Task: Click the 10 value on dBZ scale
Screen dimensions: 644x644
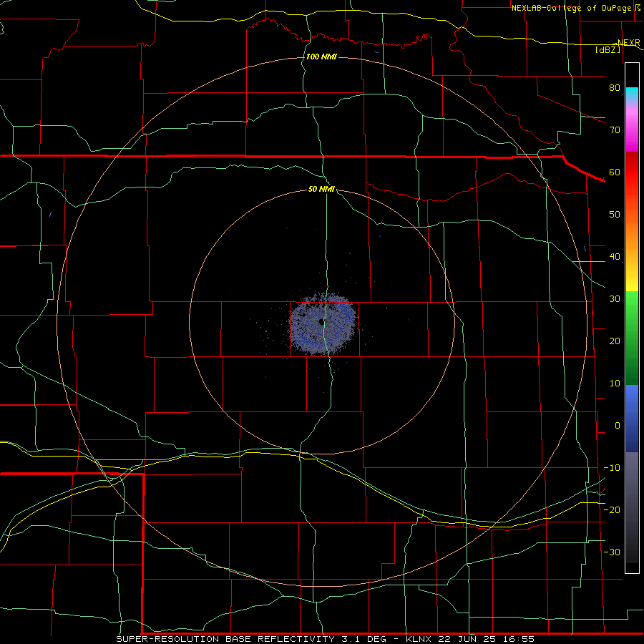Action: [x=615, y=384]
